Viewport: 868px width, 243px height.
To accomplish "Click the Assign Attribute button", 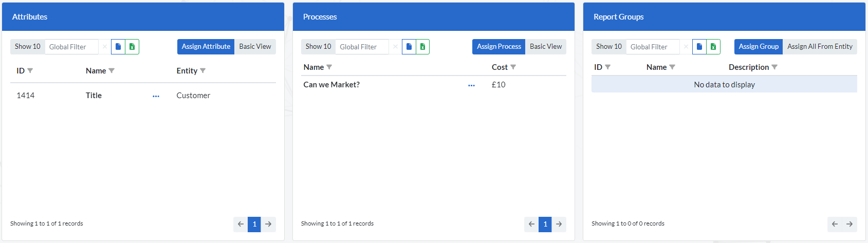I will click(206, 47).
